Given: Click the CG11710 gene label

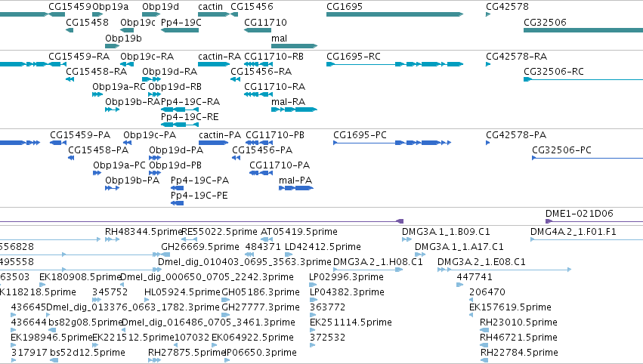Looking at the screenshot, I should point(265,22).
